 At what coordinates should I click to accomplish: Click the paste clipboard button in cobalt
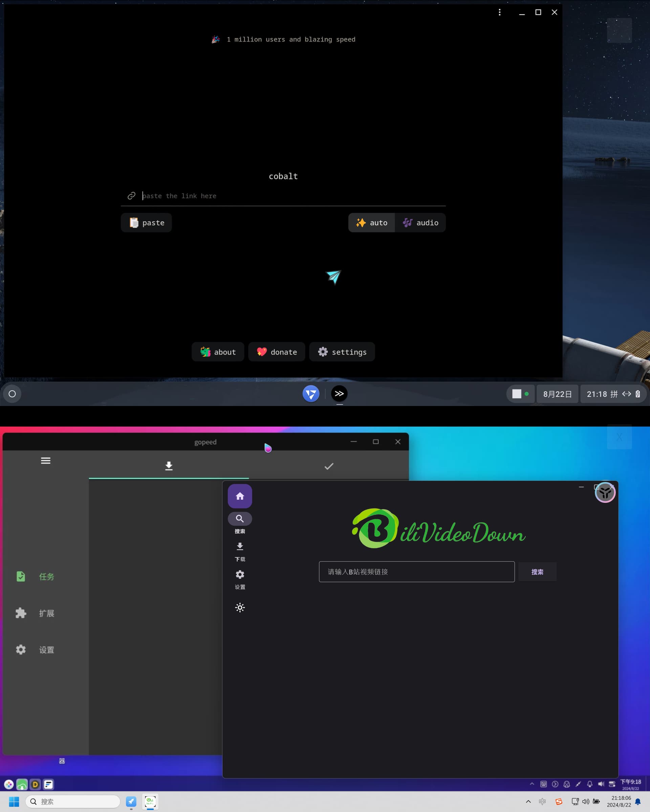click(x=146, y=223)
